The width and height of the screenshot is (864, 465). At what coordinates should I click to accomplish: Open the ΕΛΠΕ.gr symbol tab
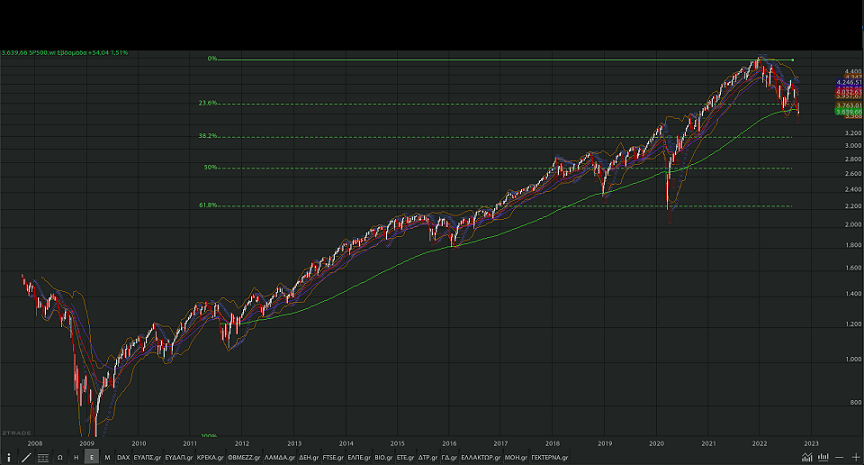click(359, 457)
